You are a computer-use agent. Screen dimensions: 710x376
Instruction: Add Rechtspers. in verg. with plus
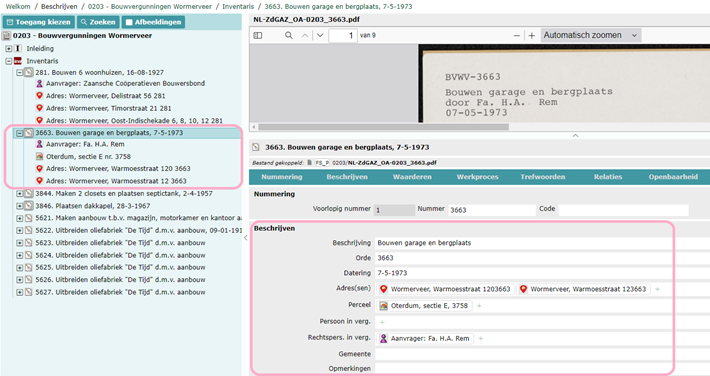pos(480,338)
